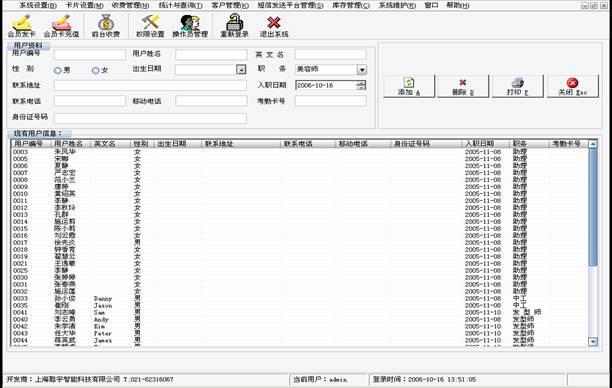This screenshot has height=388, width=612.
Task: Expand the 职务 dropdown showing 美容师
Action: [x=362, y=69]
